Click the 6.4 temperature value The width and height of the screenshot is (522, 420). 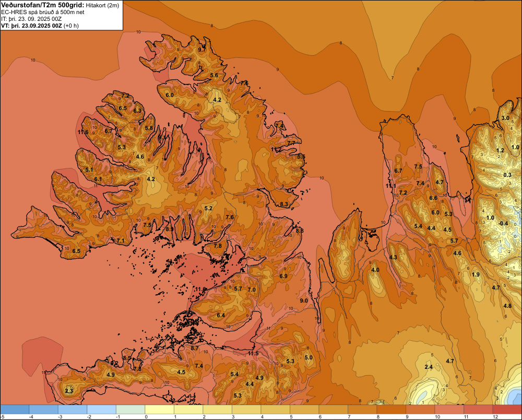point(221,315)
